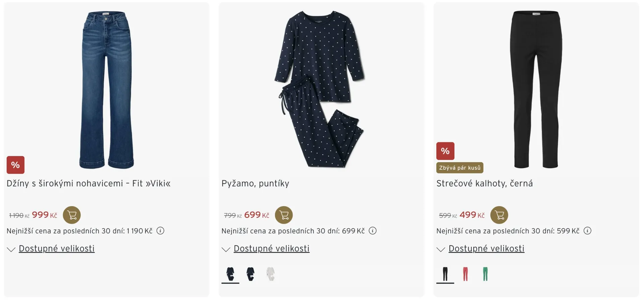Click info icon beside pyjama lowest price
The height and width of the screenshot is (301, 644).
373,231
